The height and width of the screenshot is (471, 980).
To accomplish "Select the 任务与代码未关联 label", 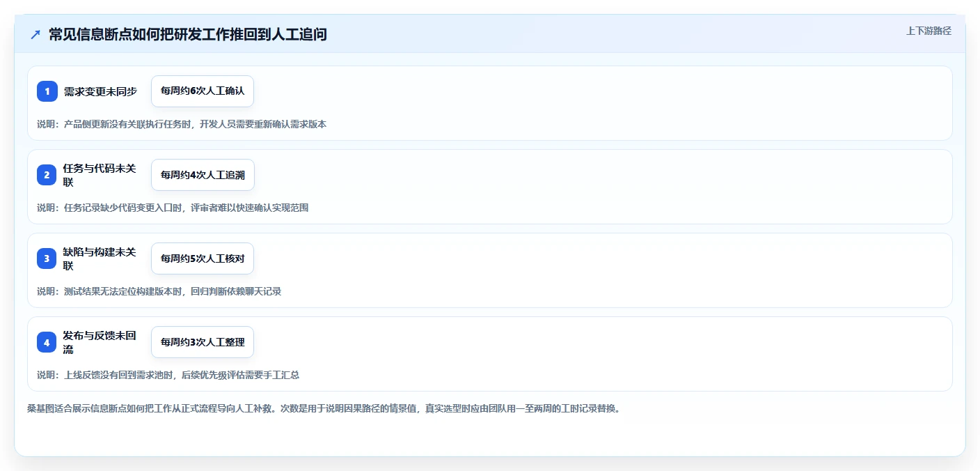I will tap(100, 175).
